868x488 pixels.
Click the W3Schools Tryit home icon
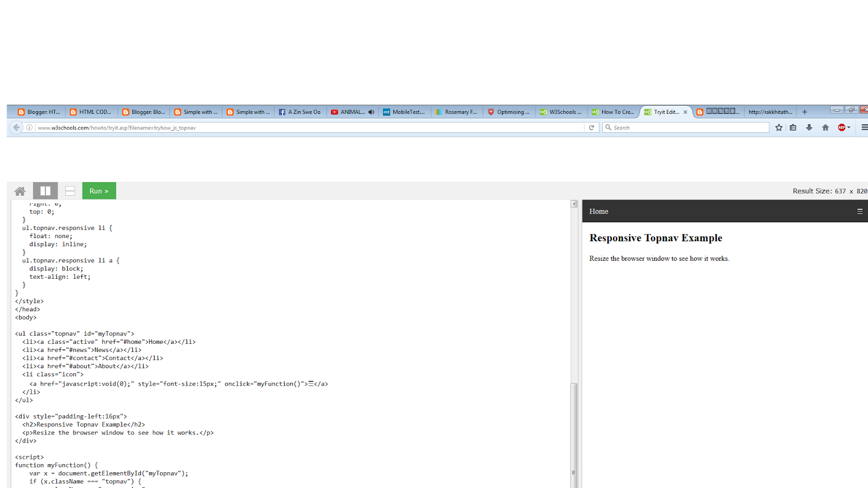pos(20,190)
